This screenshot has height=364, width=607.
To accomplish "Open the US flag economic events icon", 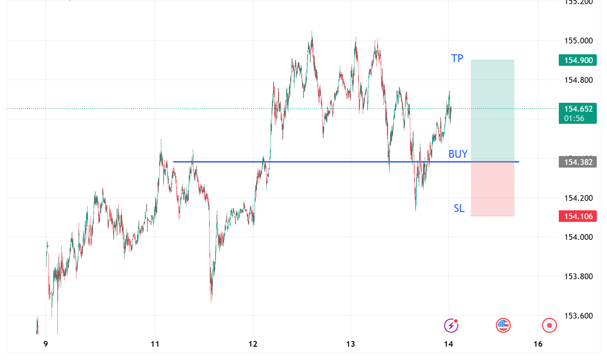I will [503, 325].
